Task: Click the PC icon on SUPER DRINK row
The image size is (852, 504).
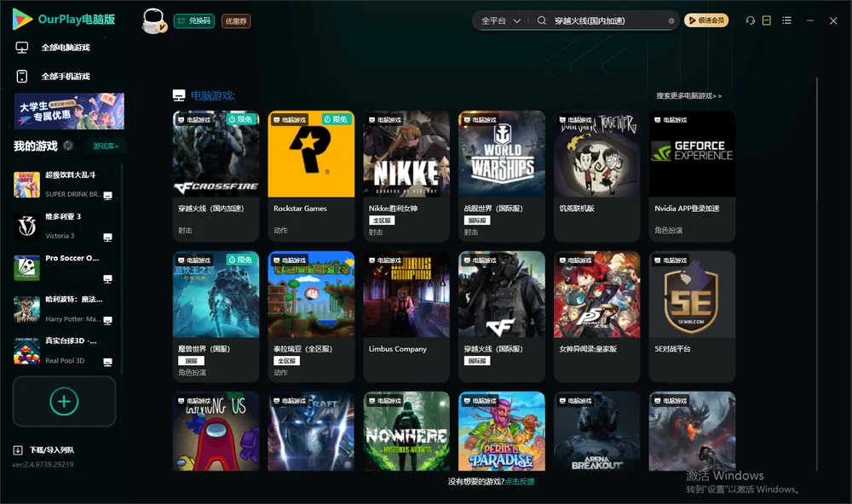Action: click(107, 196)
